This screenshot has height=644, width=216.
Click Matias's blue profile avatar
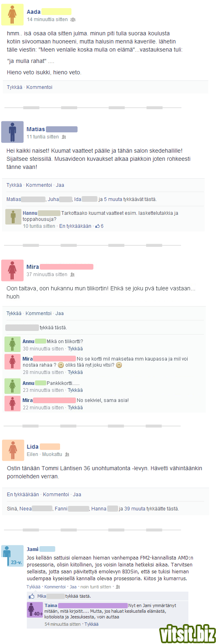[13, 132]
